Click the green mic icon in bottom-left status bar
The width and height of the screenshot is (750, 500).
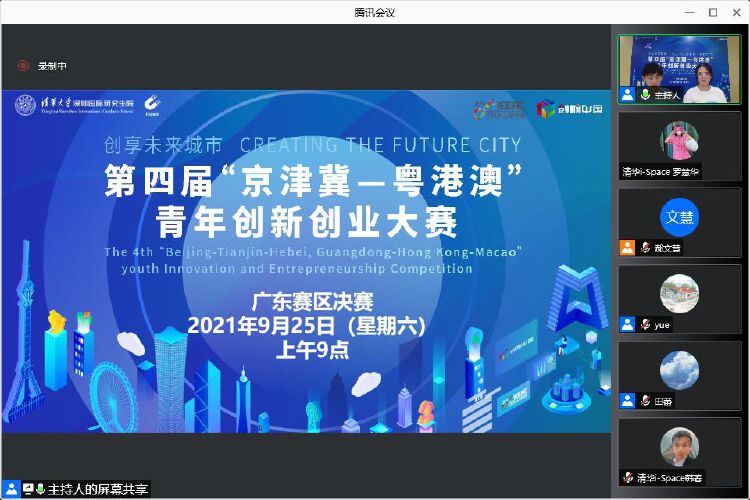pos(41,489)
